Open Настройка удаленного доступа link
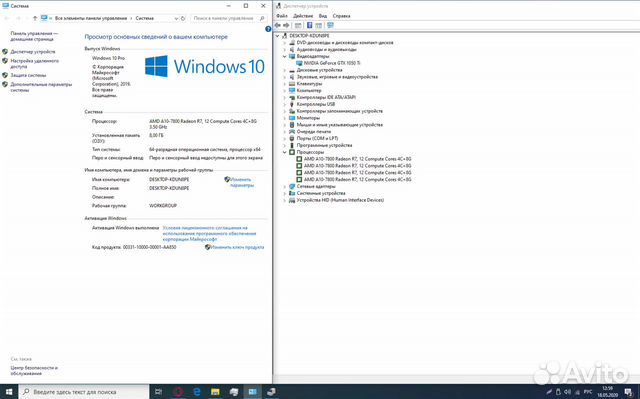Image resolution: width=640 pixels, height=399 pixels. pos(34,64)
